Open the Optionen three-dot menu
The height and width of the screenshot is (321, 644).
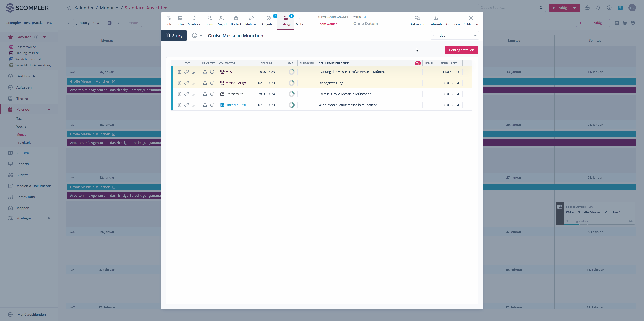tap(453, 20)
